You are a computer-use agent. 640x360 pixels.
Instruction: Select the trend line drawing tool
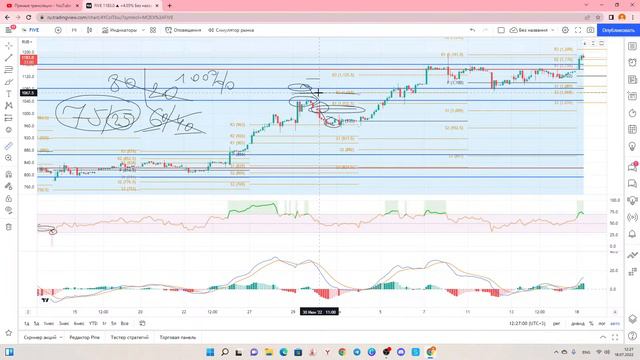point(9,58)
